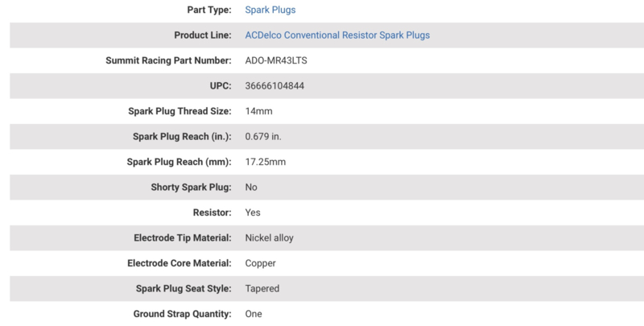644x326 pixels.
Task: Click the Ground Strap Quantity value One
Action: (254, 314)
